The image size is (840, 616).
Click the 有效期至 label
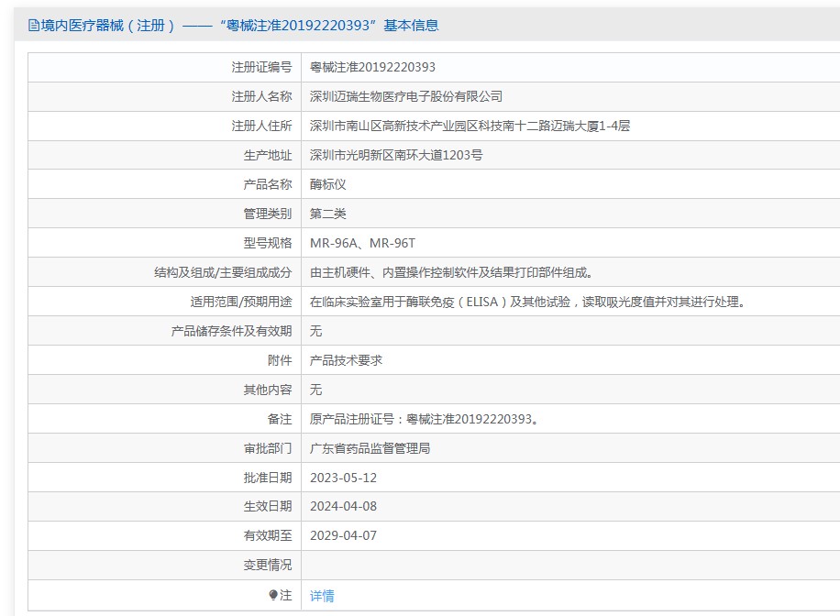tap(268, 535)
